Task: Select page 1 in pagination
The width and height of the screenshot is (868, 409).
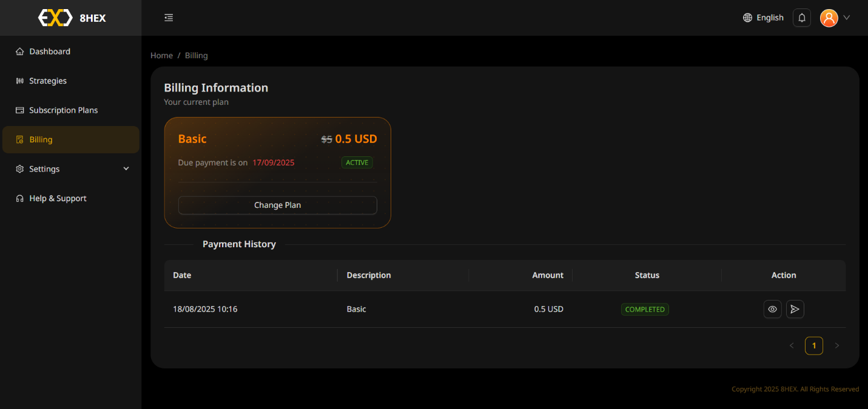Action: coord(813,345)
